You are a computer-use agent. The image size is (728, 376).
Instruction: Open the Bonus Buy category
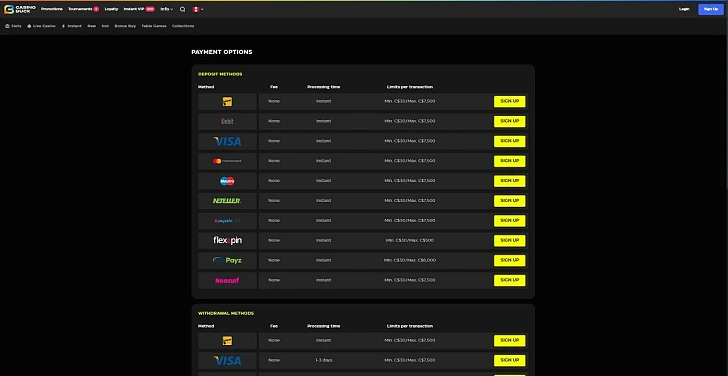pyautogui.click(x=125, y=26)
